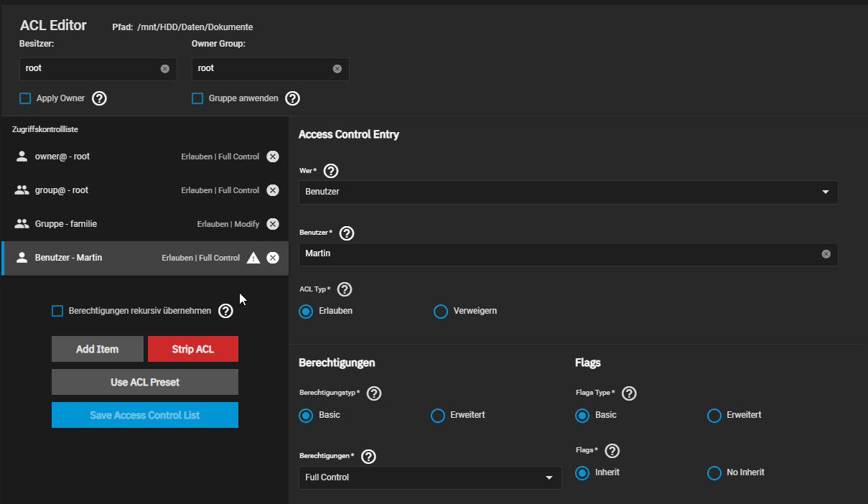The image size is (868, 504).
Task: Select Erweitert flags type
Action: pyautogui.click(x=714, y=416)
